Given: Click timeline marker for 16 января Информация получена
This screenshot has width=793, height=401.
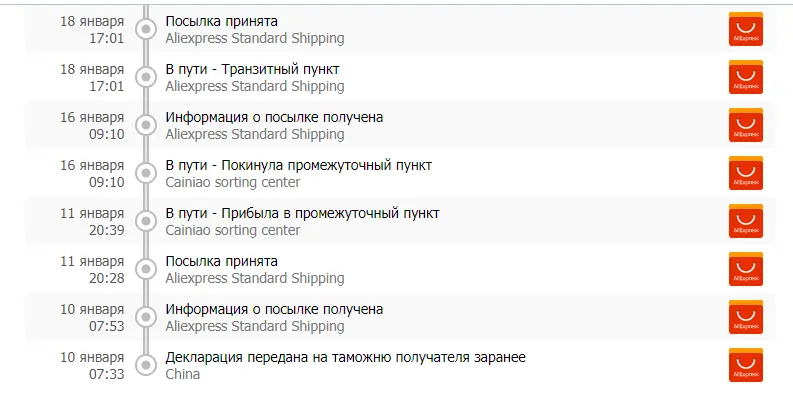Looking at the screenshot, I should pos(146,125).
